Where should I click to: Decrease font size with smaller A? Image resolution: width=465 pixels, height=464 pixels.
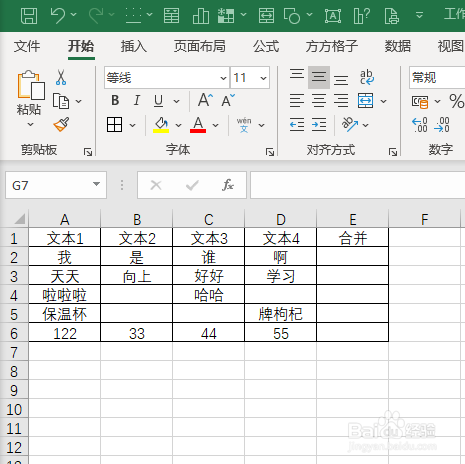pos(228,100)
